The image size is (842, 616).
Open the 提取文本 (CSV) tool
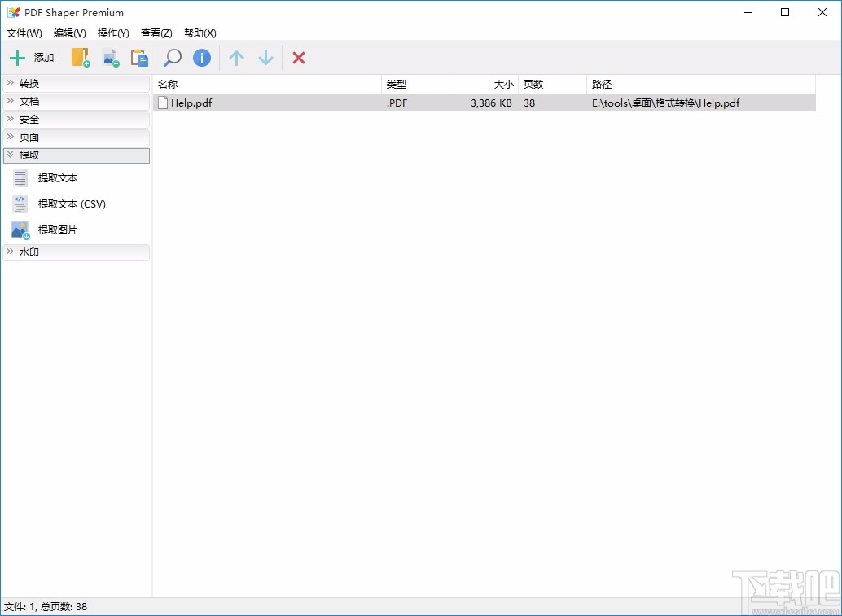tap(73, 203)
